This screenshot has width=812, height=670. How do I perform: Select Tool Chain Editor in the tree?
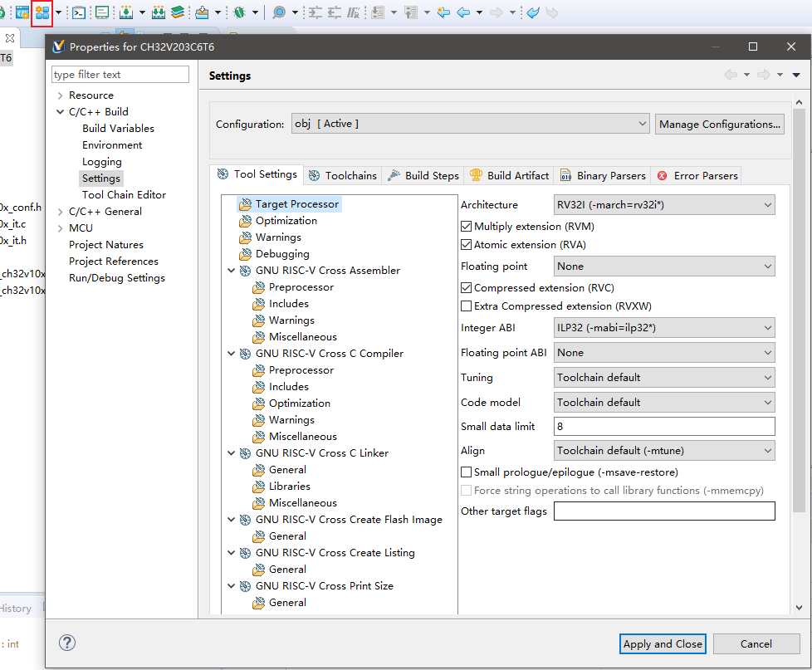124,194
